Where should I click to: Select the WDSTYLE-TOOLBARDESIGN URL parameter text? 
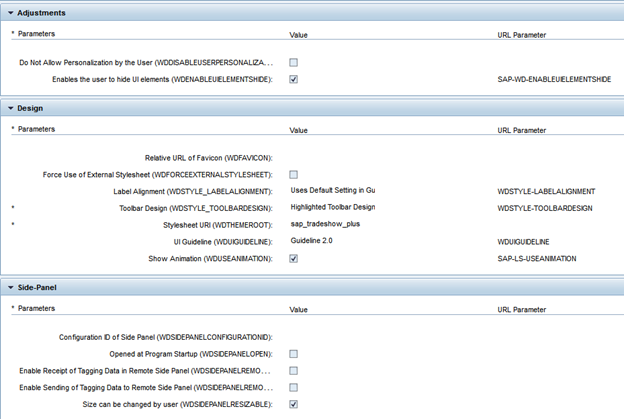coord(545,208)
